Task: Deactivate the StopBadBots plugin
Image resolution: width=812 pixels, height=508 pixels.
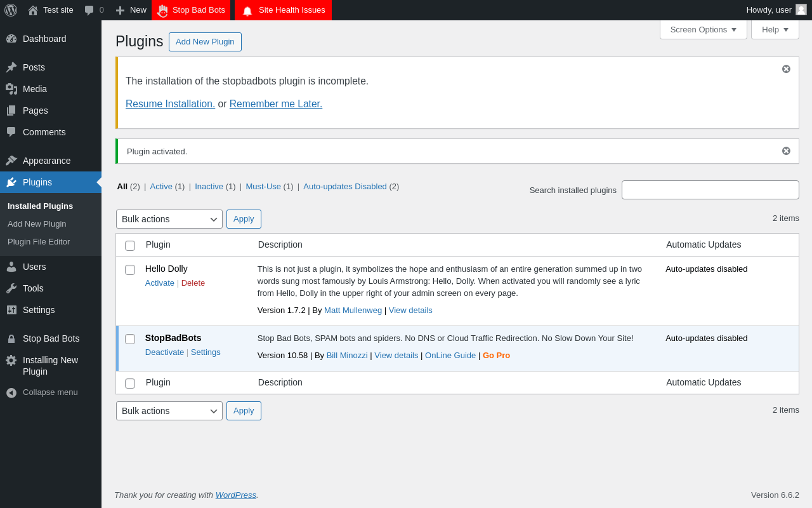Action: (164, 352)
